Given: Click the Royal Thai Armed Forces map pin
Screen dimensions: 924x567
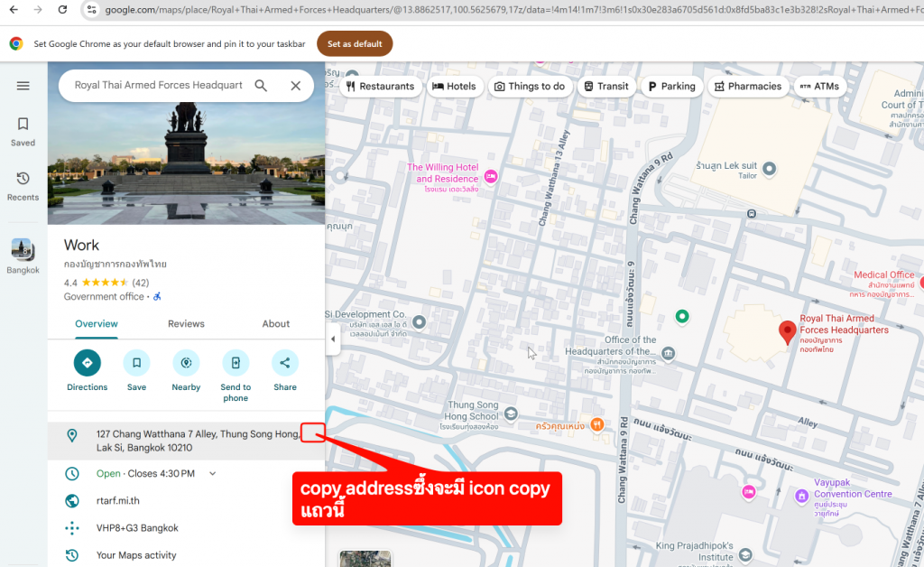Looking at the screenshot, I should pyautogui.click(x=788, y=331).
